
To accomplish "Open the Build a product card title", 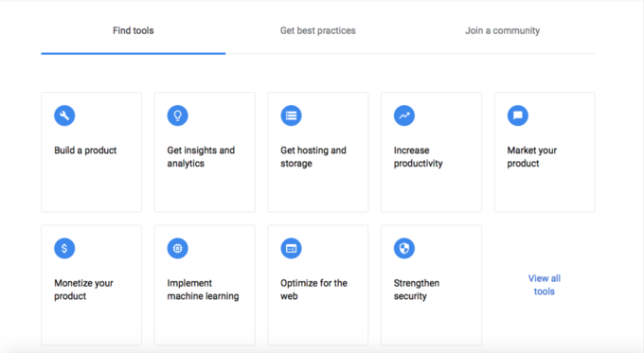I will pos(85,150).
